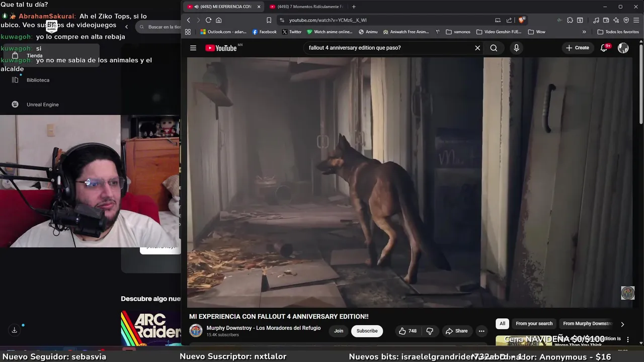The width and height of the screenshot is (644, 362).
Task: Reload the YouTube page
Action: pos(208,20)
